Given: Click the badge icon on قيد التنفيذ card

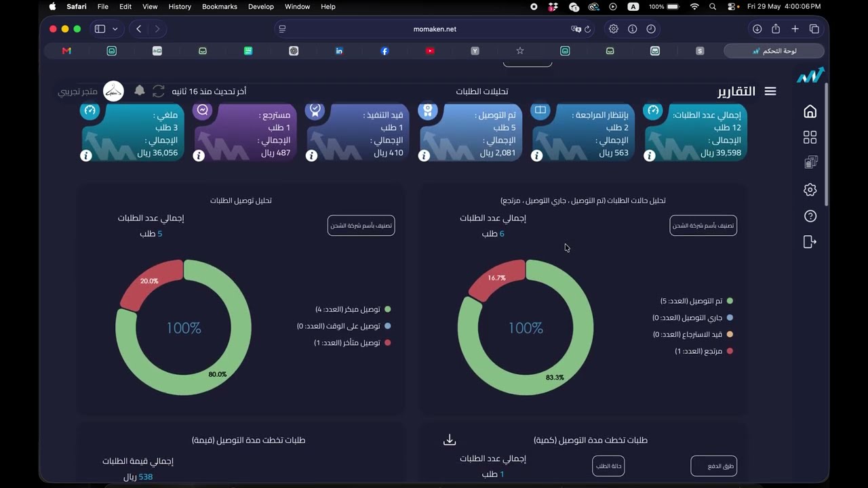Looking at the screenshot, I should pos(315,110).
